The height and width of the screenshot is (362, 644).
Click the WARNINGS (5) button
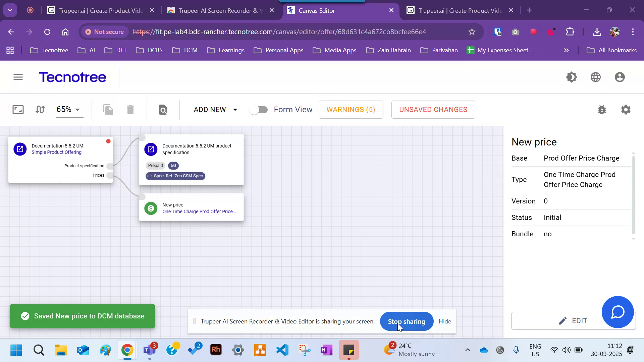point(351,109)
